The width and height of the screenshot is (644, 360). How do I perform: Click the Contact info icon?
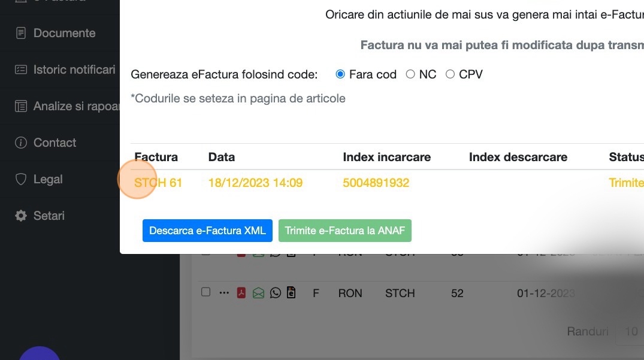point(21,143)
